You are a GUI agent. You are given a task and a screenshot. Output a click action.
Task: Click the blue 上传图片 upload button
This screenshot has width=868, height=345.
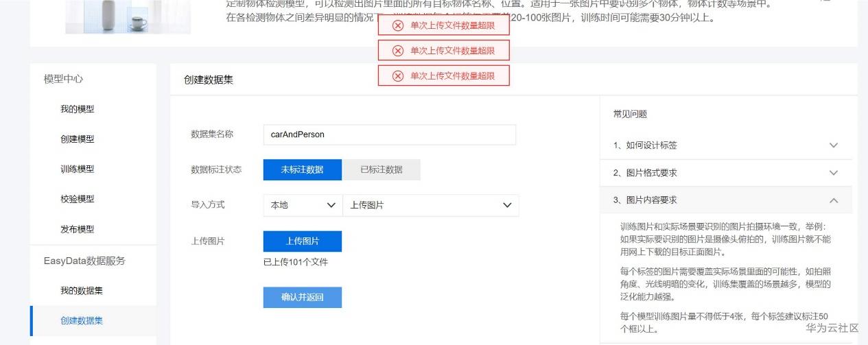click(303, 241)
